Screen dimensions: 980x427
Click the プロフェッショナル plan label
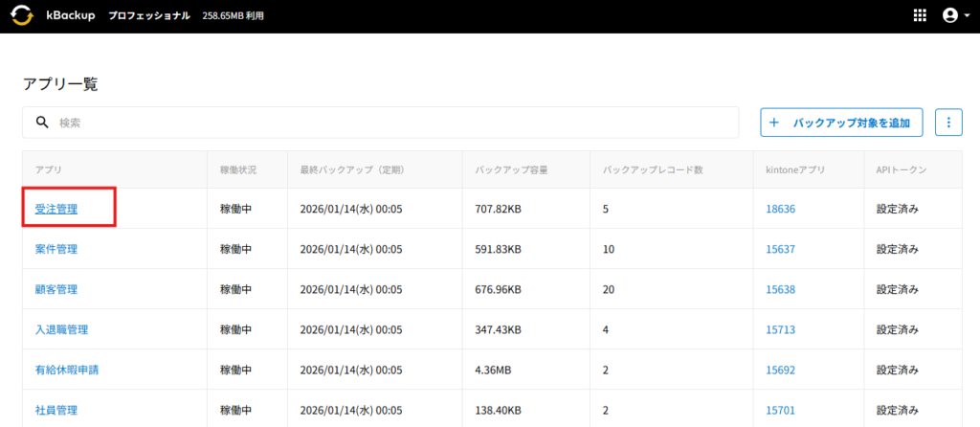(149, 16)
